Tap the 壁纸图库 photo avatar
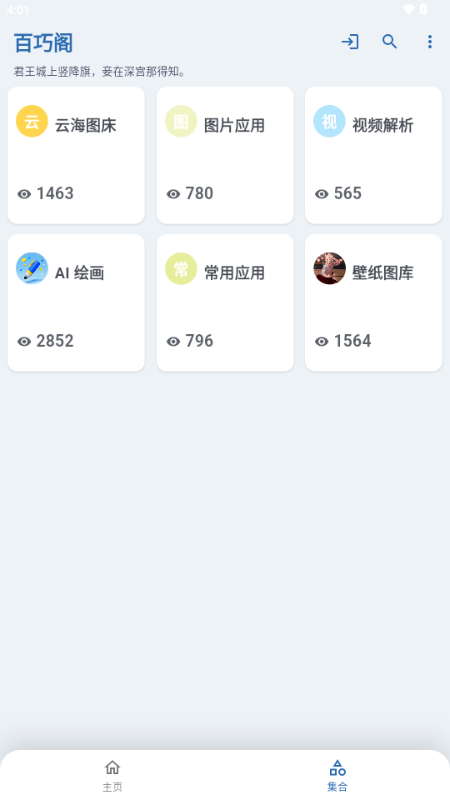This screenshot has height=800, width=450. tap(330, 268)
